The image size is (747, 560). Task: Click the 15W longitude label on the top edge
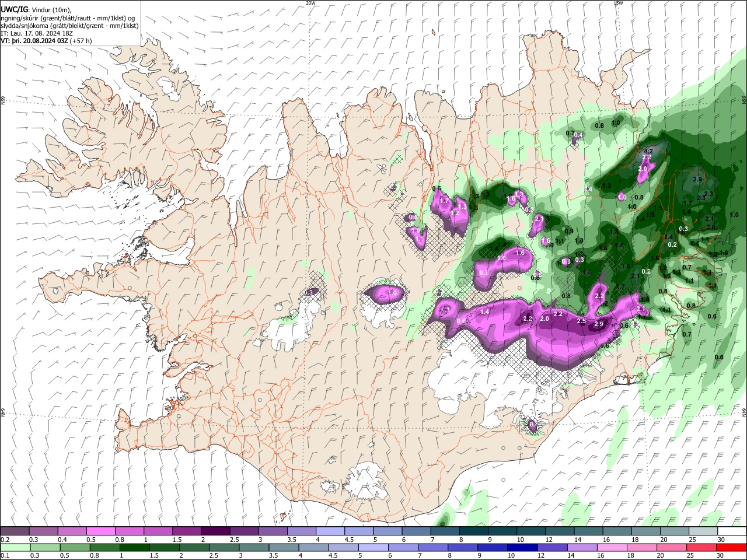tap(618, 3)
